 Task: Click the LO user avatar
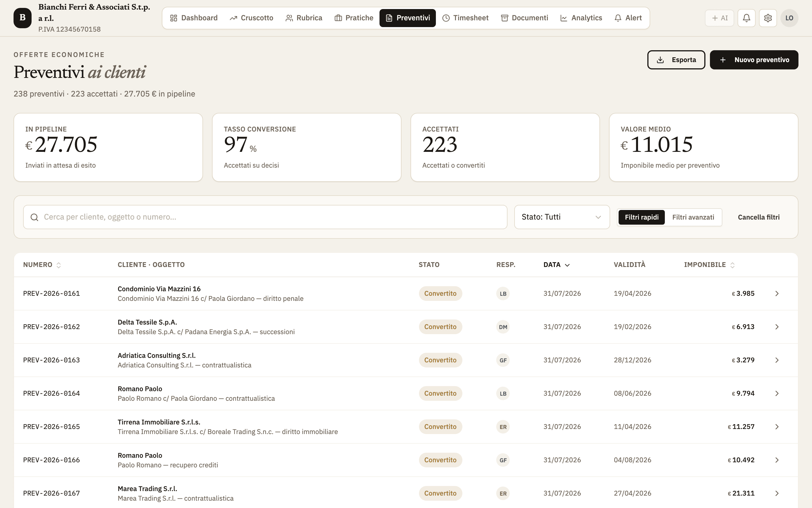(x=789, y=18)
